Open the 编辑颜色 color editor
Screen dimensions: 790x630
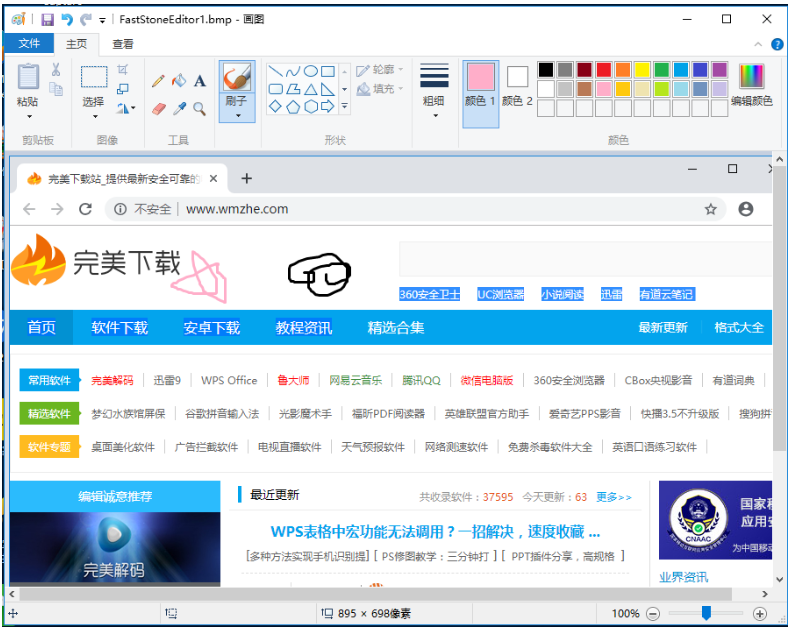click(x=751, y=86)
